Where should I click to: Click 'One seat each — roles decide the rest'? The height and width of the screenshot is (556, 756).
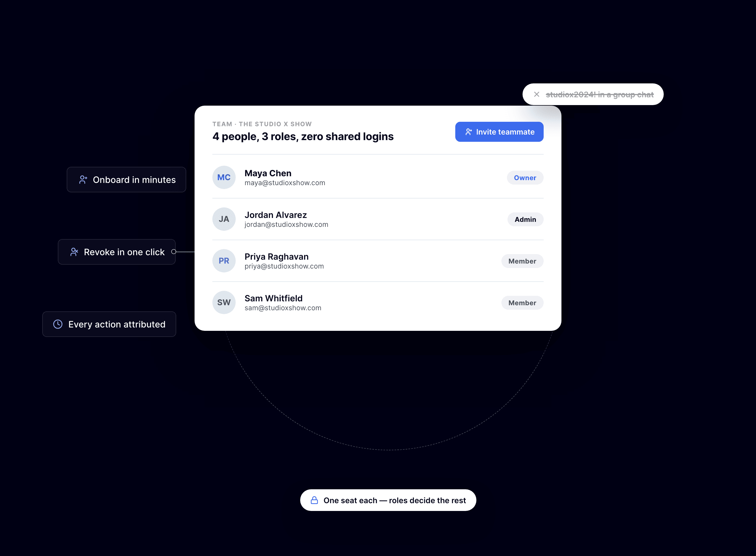[x=394, y=500]
